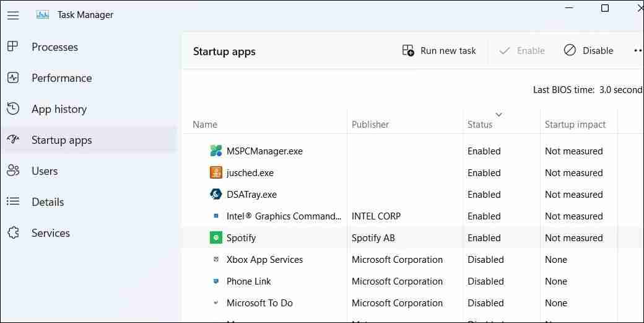Sort by the Publisher column header

(370, 125)
